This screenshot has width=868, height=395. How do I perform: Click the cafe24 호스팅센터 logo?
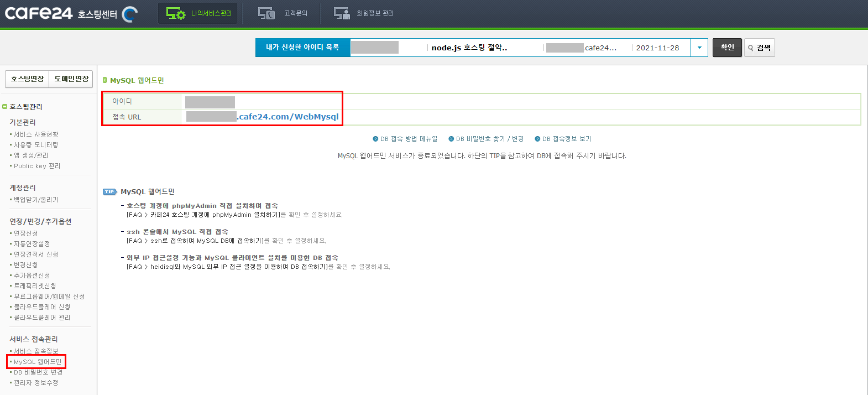71,13
